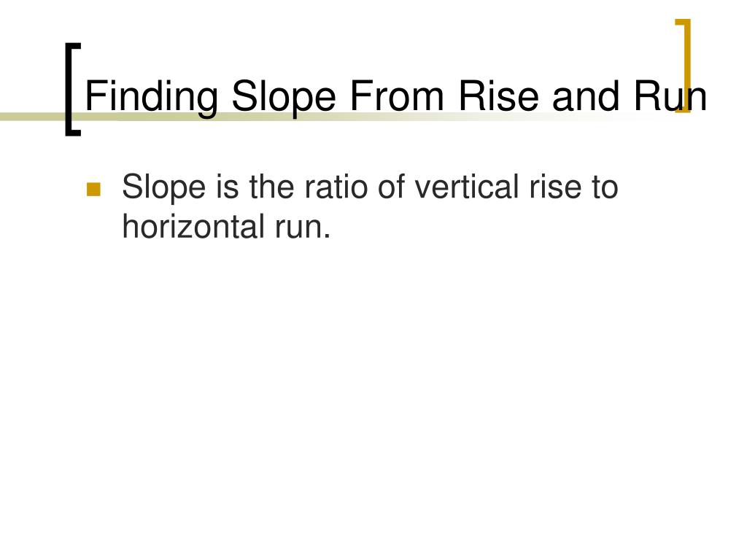Click the word "horizontal" in the bullet text
Image resolution: width=747 pixels, height=560 pixels.
click(x=193, y=226)
